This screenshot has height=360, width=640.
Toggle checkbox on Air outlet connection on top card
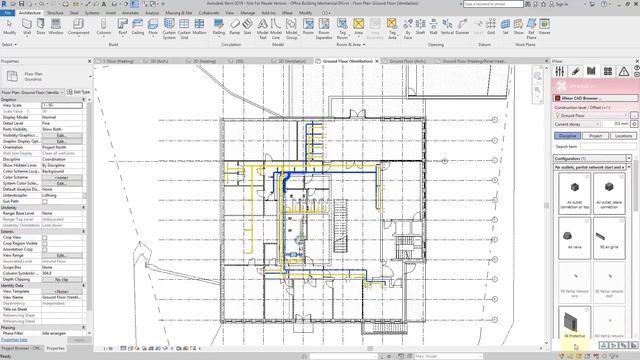pos(587,176)
